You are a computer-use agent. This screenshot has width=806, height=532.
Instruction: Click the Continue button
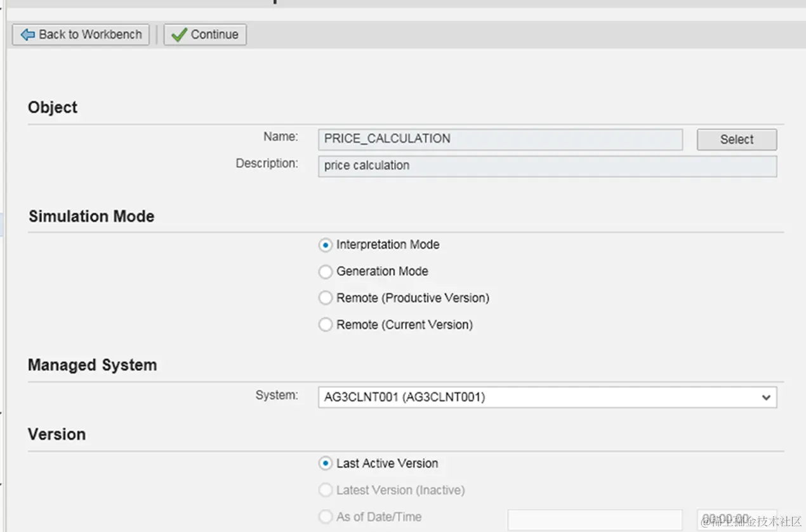tap(205, 34)
